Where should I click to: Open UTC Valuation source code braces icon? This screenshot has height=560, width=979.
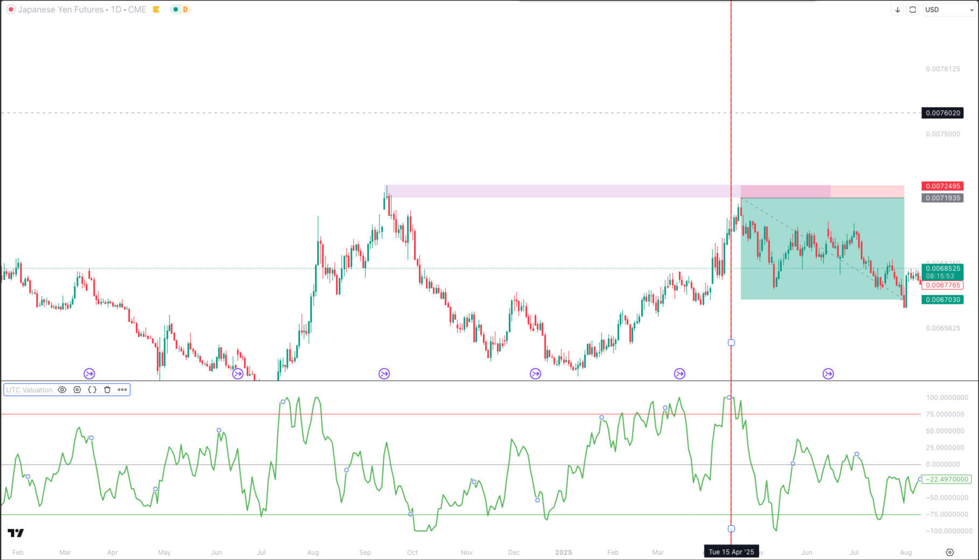(92, 390)
